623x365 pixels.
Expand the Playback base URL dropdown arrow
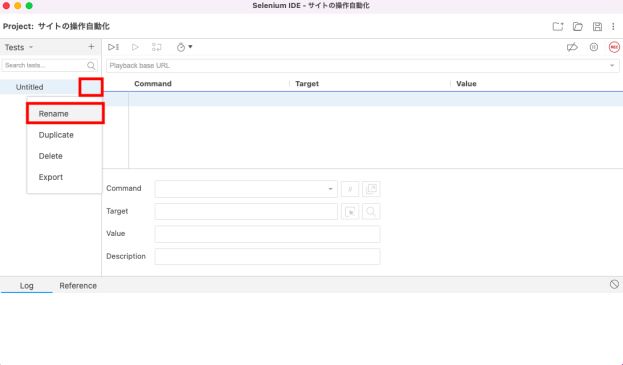612,66
